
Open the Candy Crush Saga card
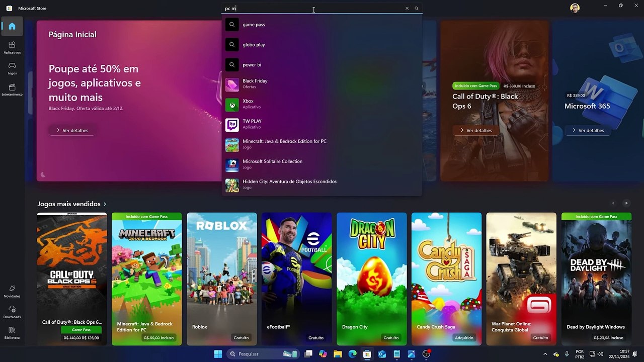447,279
